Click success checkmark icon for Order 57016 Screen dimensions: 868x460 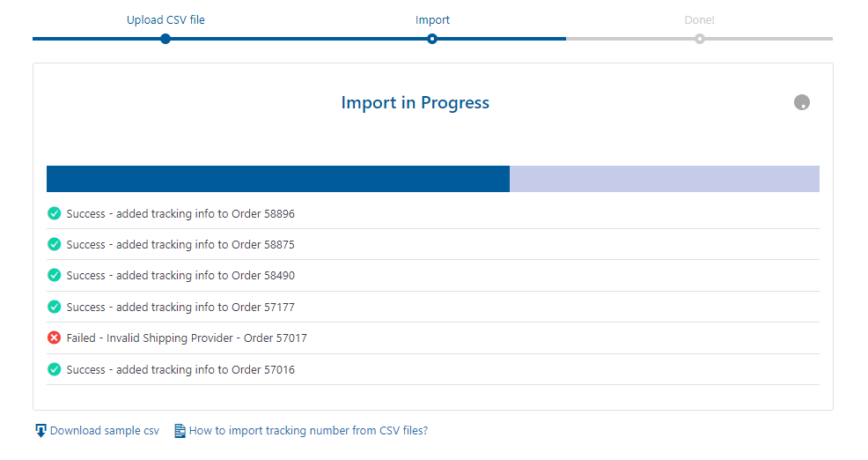tap(54, 369)
